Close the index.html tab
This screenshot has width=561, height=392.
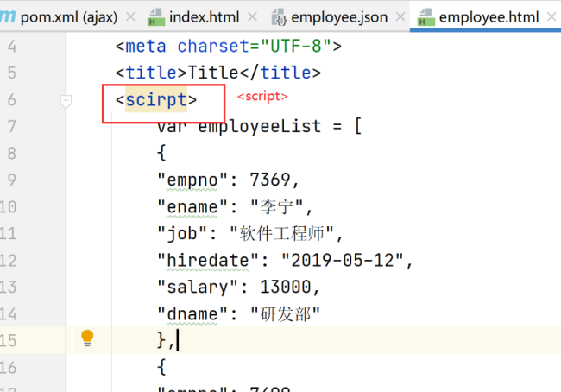click(x=252, y=16)
